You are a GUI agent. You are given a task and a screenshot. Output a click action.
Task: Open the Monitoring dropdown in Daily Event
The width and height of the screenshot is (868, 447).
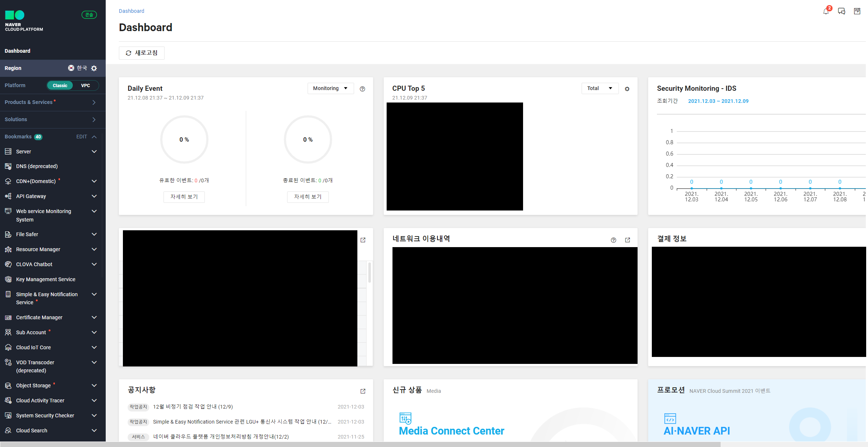tap(330, 88)
